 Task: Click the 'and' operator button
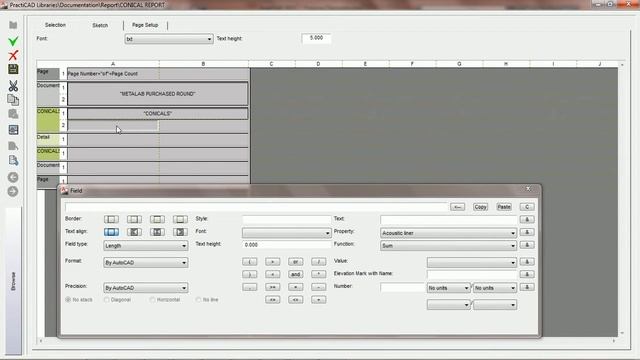click(296, 274)
